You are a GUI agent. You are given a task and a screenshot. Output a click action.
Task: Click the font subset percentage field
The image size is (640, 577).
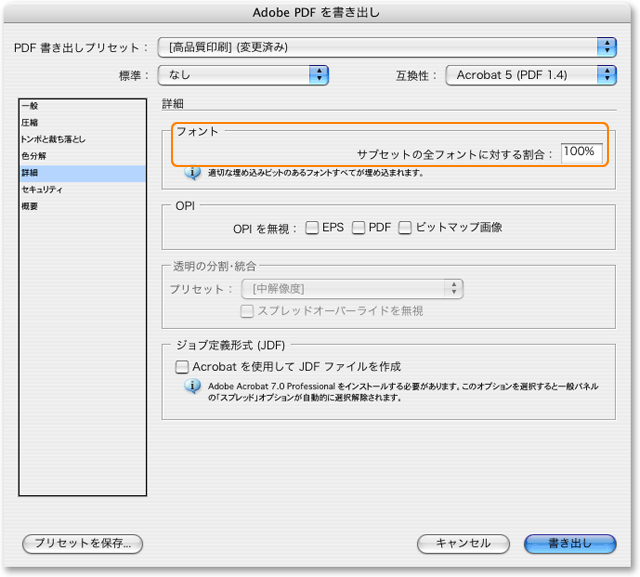[581, 153]
